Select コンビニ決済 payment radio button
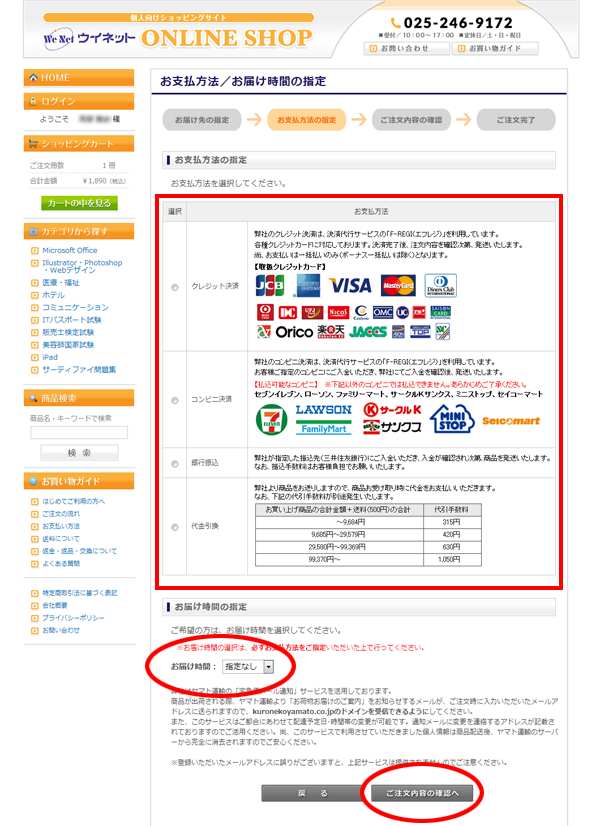The height and width of the screenshot is (826, 600). pos(175,400)
